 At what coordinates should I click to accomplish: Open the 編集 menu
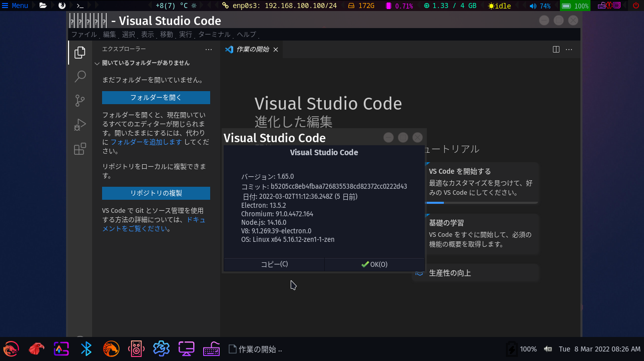click(x=110, y=35)
